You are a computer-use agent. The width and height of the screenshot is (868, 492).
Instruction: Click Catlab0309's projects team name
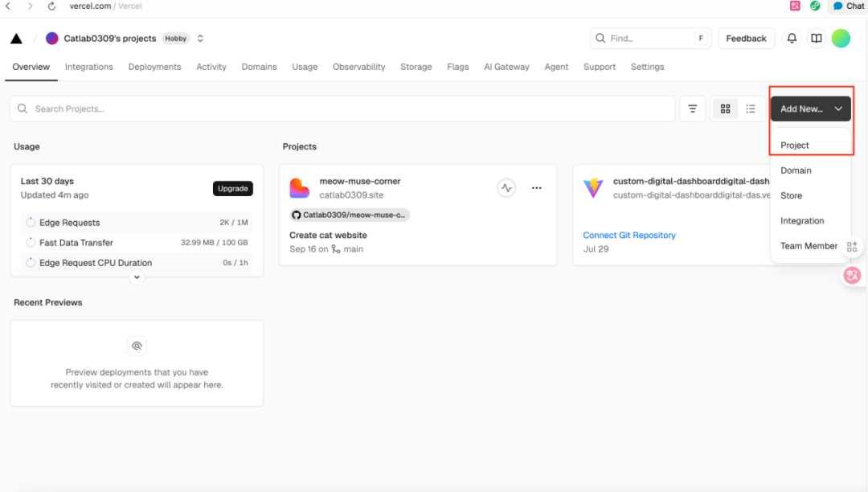click(110, 39)
